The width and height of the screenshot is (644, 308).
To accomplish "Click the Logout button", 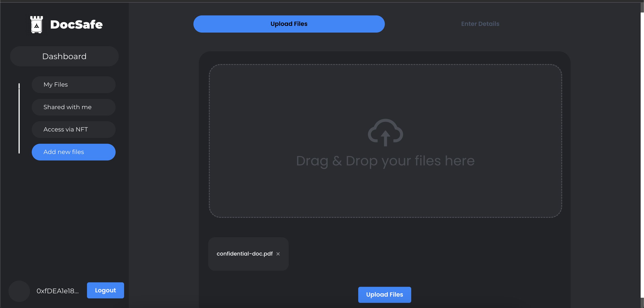I will click(x=106, y=290).
